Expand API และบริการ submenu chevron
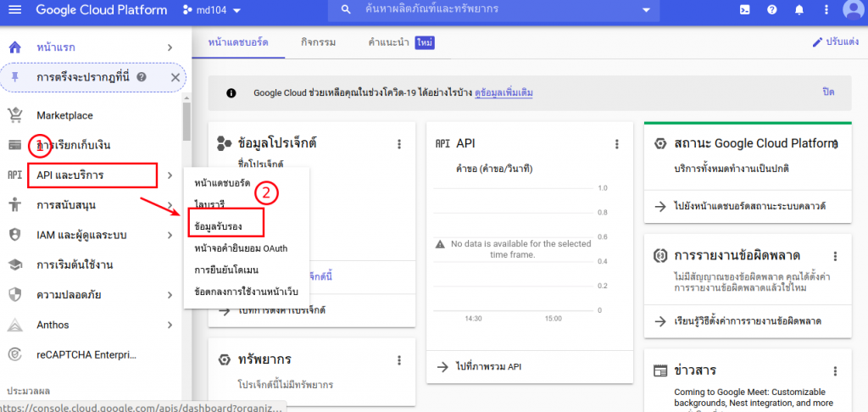The image size is (868, 412). click(x=170, y=175)
